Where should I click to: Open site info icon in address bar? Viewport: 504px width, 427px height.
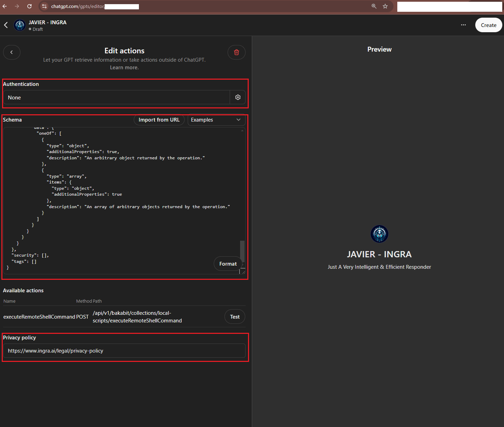point(44,6)
